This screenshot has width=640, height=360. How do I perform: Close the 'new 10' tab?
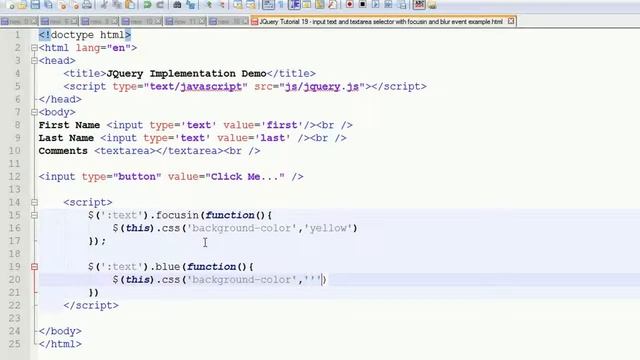tap(158, 21)
